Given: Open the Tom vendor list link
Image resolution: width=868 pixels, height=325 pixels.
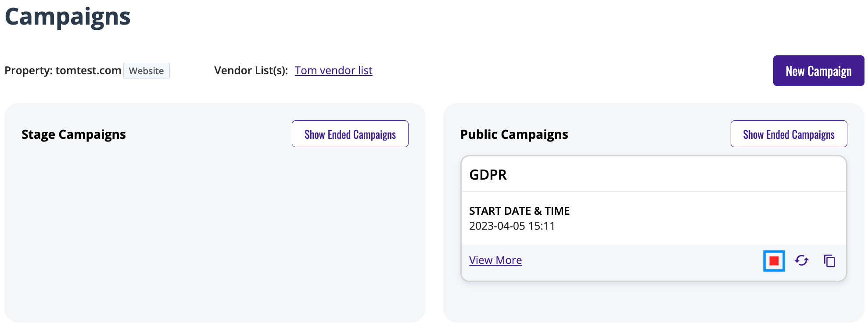Looking at the screenshot, I should 334,70.
